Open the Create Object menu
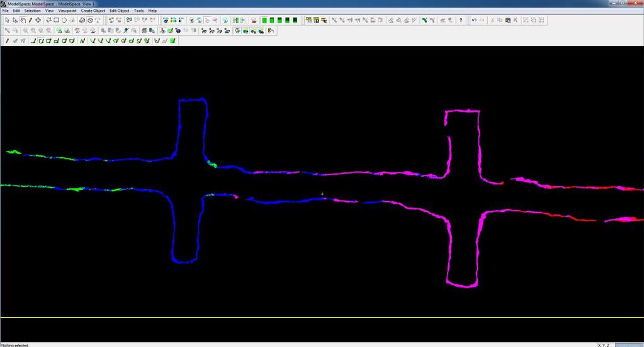The width and height of the screenshot is (644, 347). (x=93, y=11)
